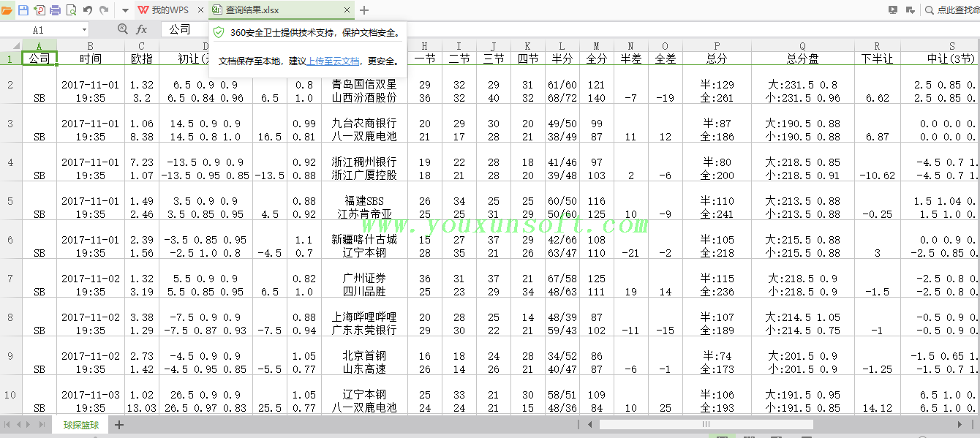Click the cell with 新疆喀什古城

pos(364,239)
